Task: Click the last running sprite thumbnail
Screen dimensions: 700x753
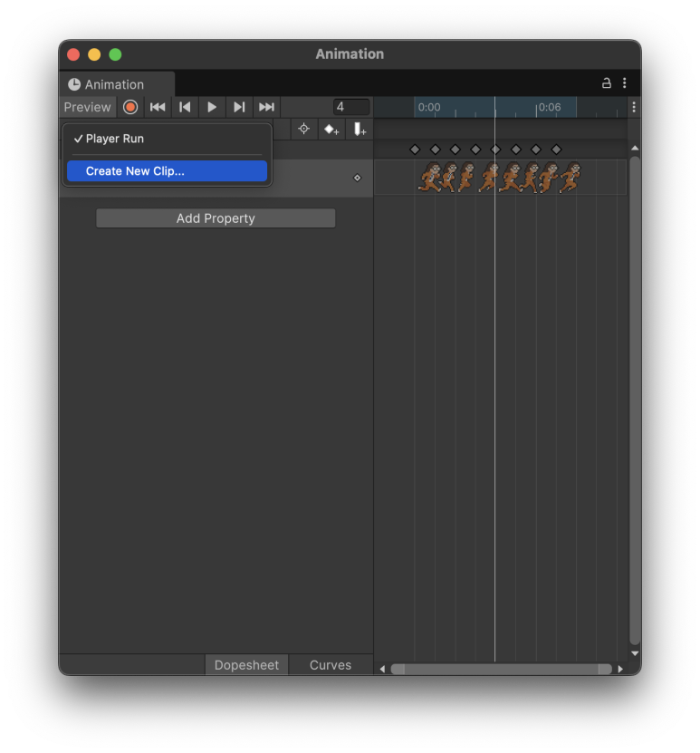Action: coord(570,178)
